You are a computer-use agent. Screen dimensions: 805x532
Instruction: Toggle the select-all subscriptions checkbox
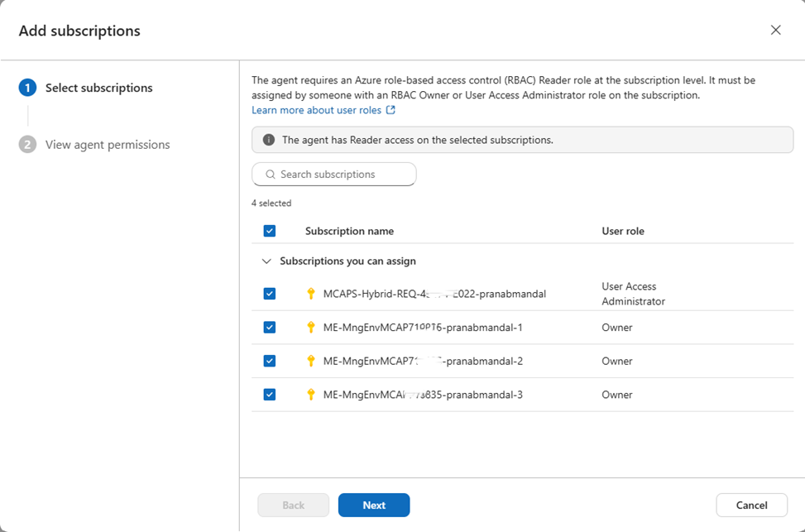pos(269,231)
